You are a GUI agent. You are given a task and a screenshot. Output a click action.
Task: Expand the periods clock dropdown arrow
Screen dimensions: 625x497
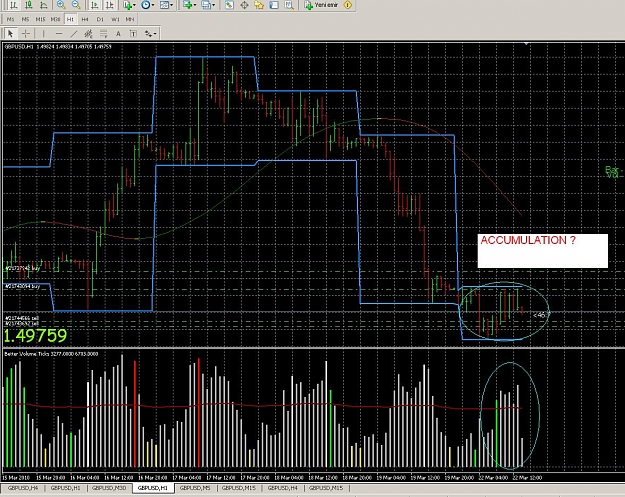[153, 5]
